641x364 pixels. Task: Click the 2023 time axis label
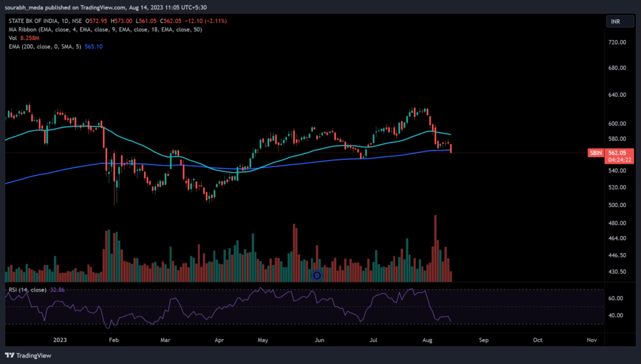pyautogui.click(x=59, y=340)
